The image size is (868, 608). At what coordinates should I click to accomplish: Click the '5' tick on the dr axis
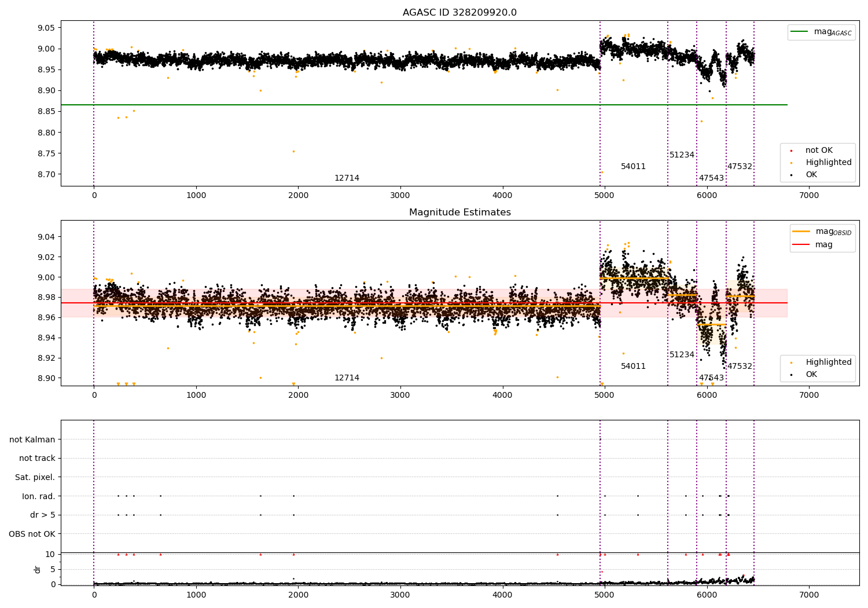(53, 570)
